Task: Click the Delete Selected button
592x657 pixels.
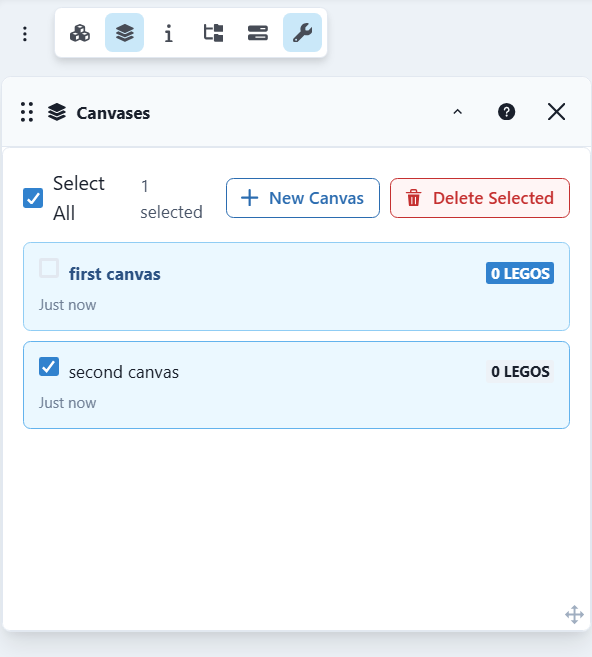Action: pos(480,198)
